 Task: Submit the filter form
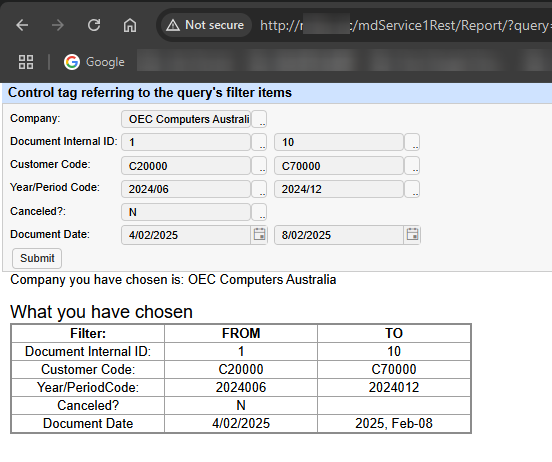pyautogui.click(x=37, y=258)
